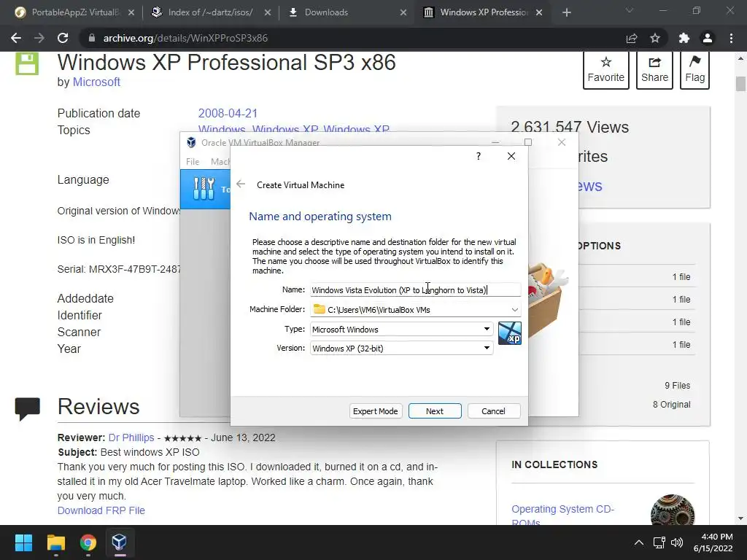Click the Tools icon in VirtualBox Manager
747x560 pixels.
tap(204, 189)
